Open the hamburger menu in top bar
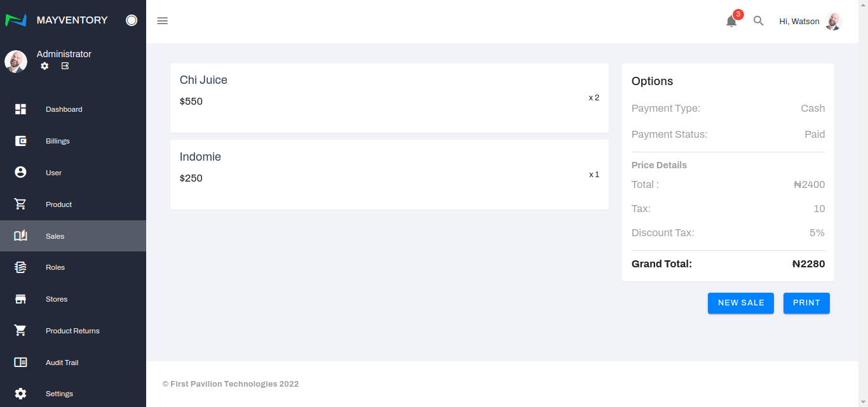Image resolution: width=868 pixels, height=407 pixels. click(x=163, y=21)
